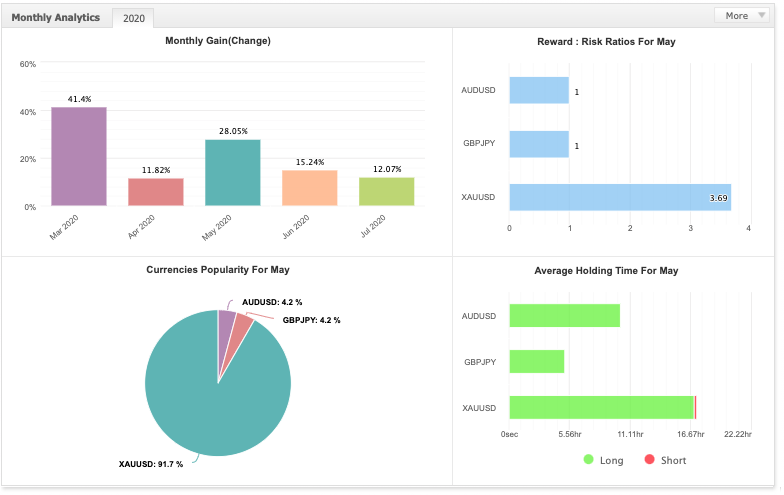Click the Monthly Analytics heading
The width and height of the screenshot is (784, 495).
click(56, 18)
